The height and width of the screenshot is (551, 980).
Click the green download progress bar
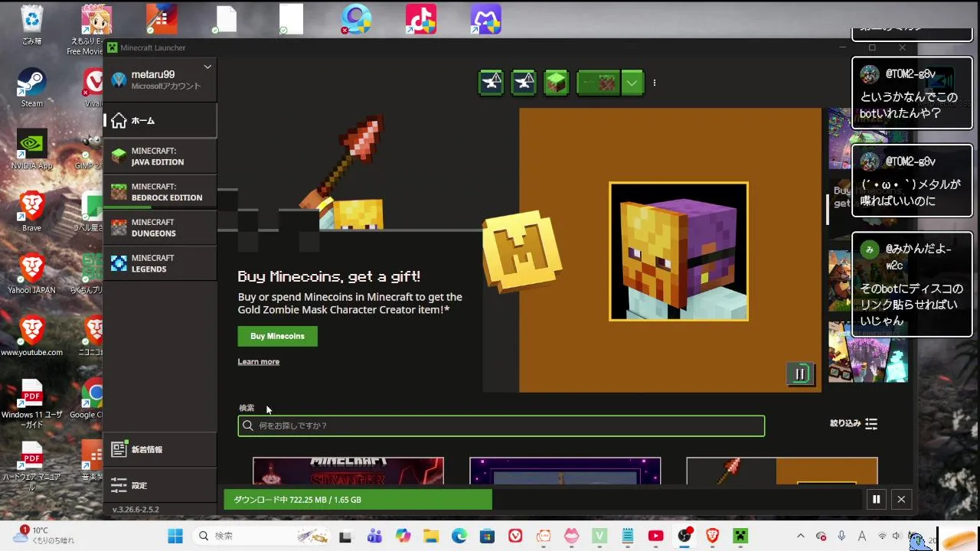[x=358, y=500]
